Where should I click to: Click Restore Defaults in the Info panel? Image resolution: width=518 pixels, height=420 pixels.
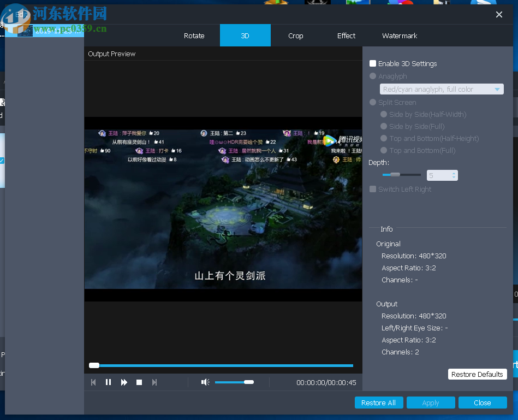(477, 374)
